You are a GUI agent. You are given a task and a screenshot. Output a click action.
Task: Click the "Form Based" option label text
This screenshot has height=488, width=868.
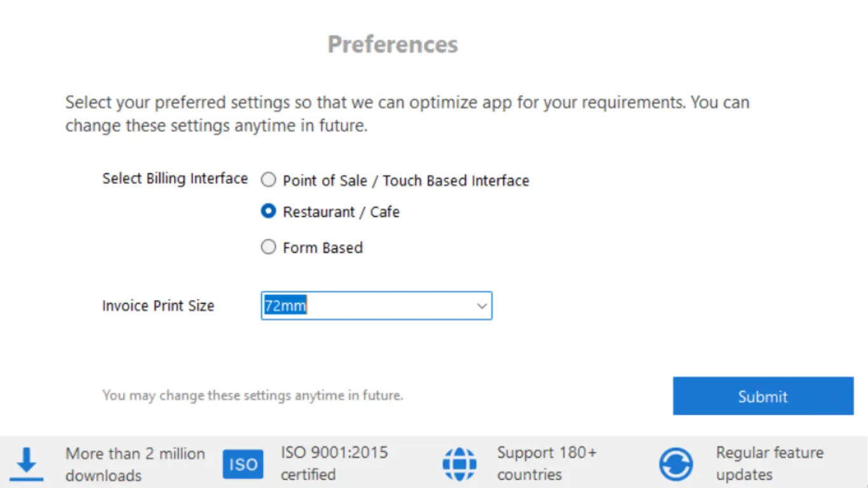point(323,248)
